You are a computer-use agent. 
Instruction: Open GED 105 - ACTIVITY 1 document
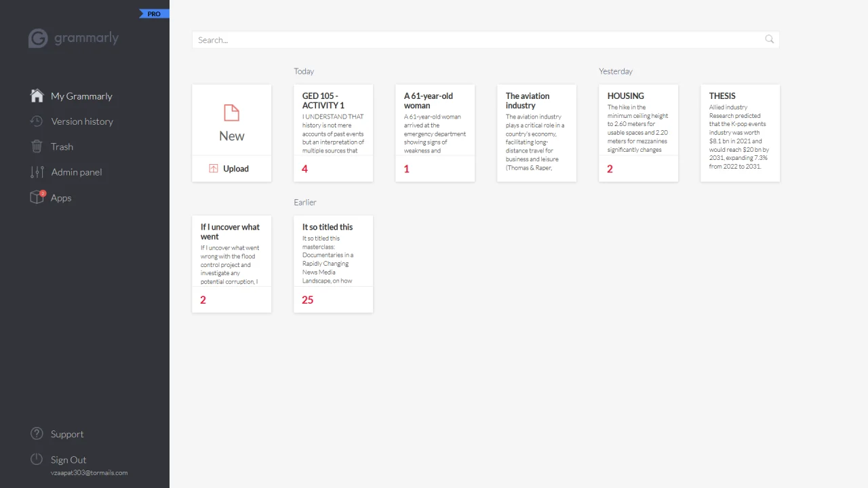333,133
